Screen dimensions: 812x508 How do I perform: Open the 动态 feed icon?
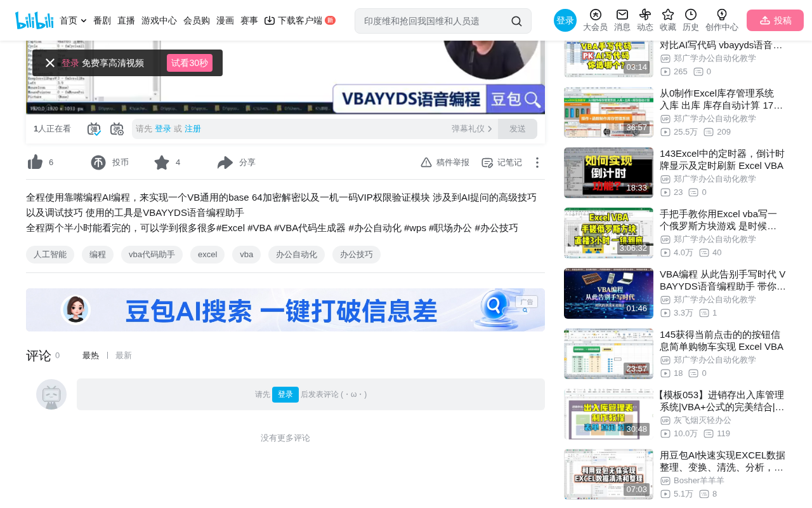click(645, 15)
